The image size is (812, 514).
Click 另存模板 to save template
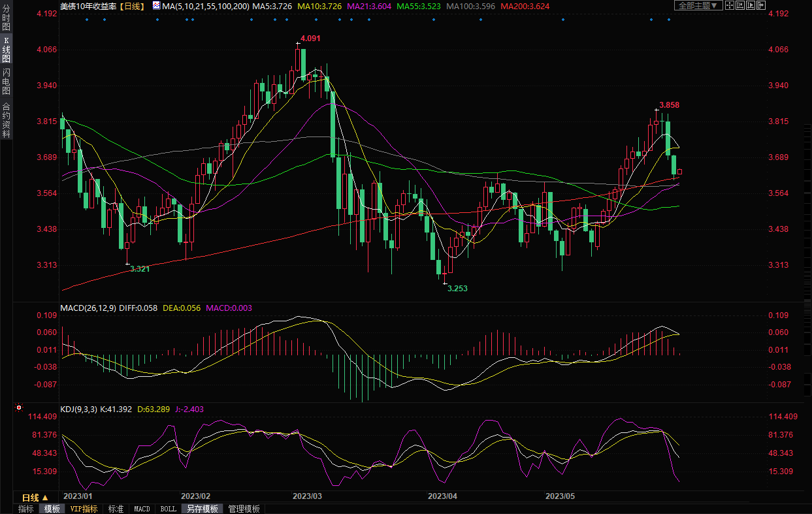click(202, 509)
